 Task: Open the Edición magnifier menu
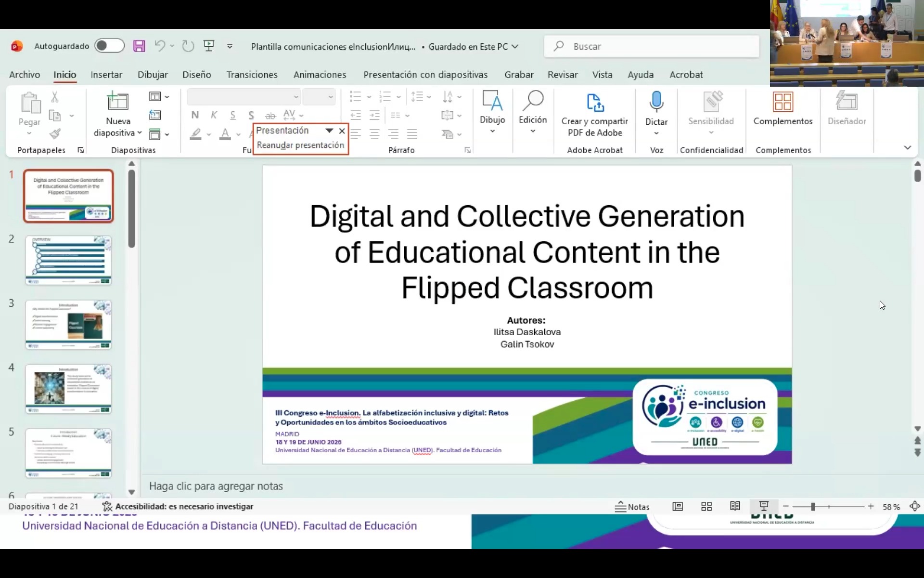tap(533, 112)
